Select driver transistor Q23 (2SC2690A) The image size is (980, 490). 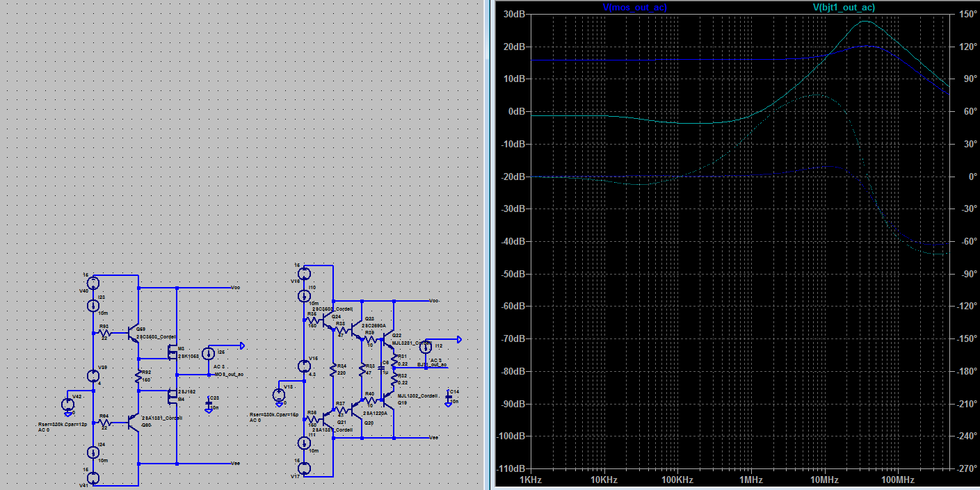tap(356, 329)
